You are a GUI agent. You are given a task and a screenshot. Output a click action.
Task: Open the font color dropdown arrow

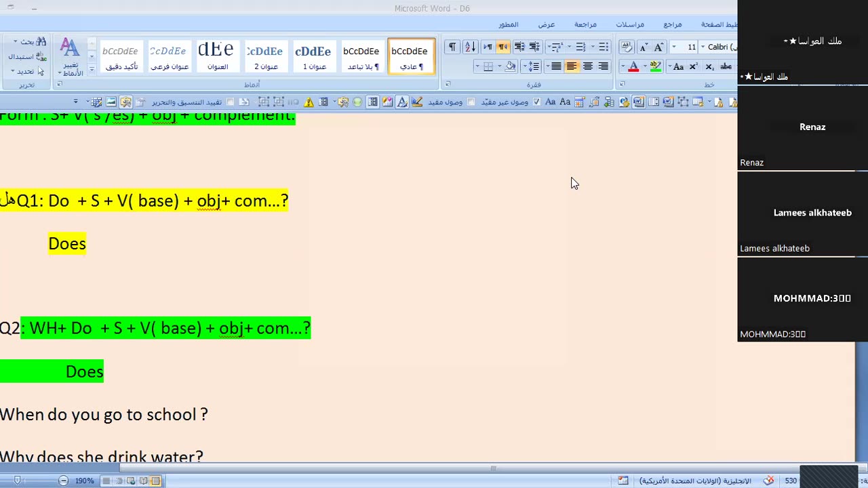pos(623,66)
